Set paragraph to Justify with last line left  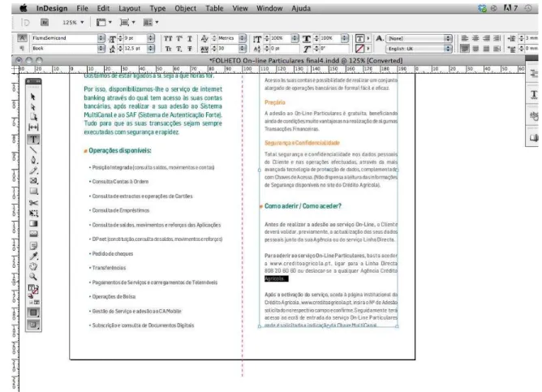[x=465, y=49]
